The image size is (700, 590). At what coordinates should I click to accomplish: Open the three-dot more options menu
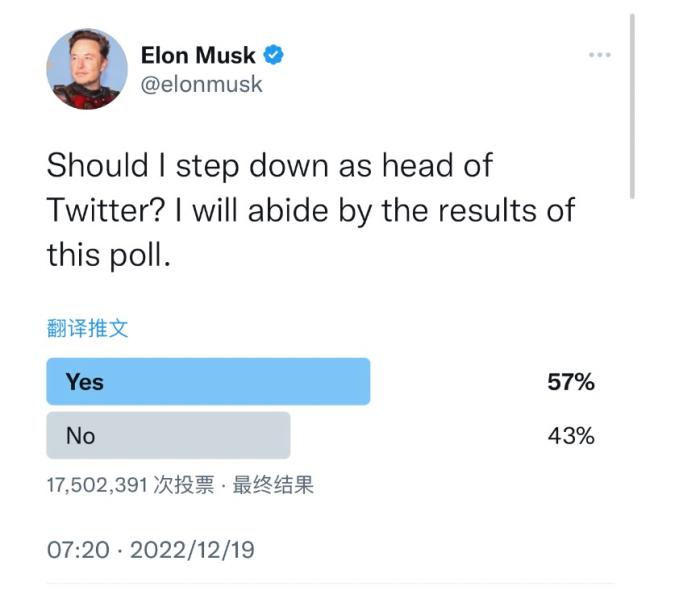coord(599,54)
